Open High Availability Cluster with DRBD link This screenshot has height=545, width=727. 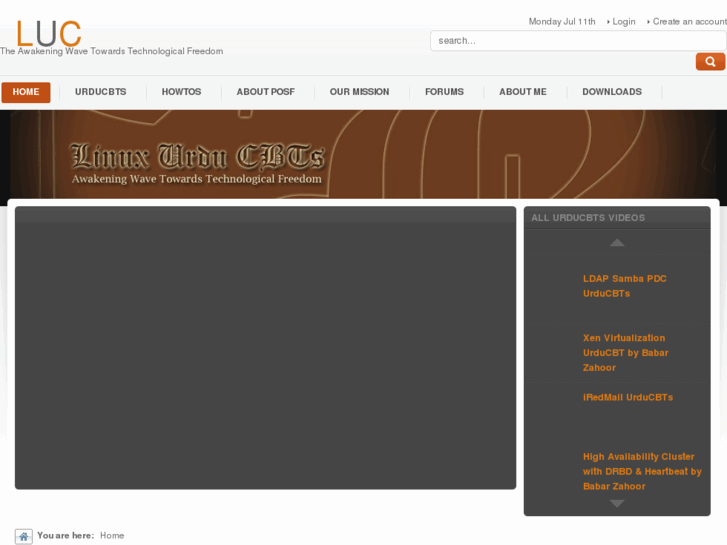642,472
